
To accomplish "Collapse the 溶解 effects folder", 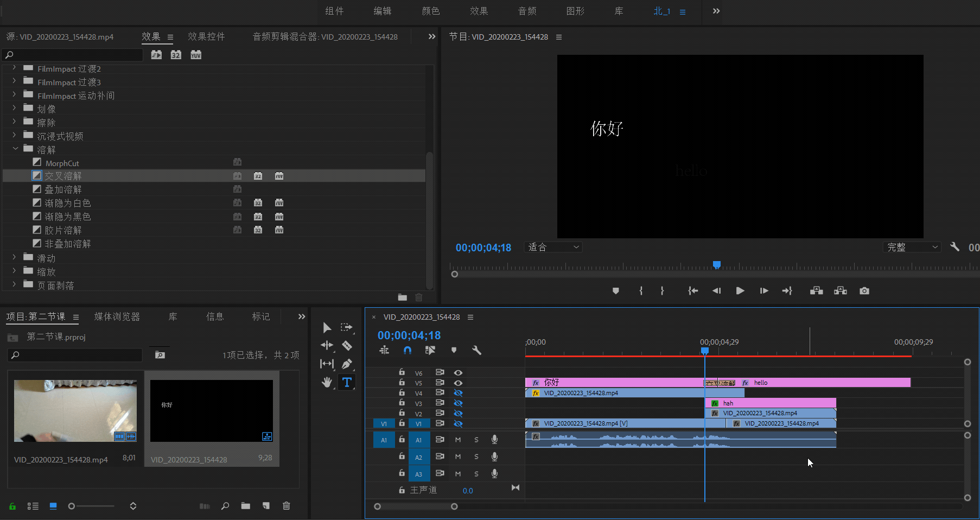I will pyautogui.click(x=15, y=149).
